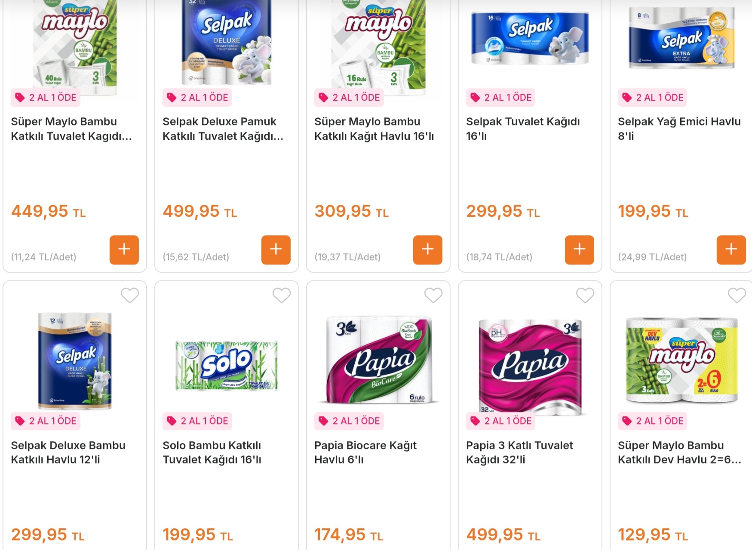This screenshot has width=752, height=560.
Task: Open Papia Biocare Kağıt Havlu 6'lı title
Action: coord(365,452)
